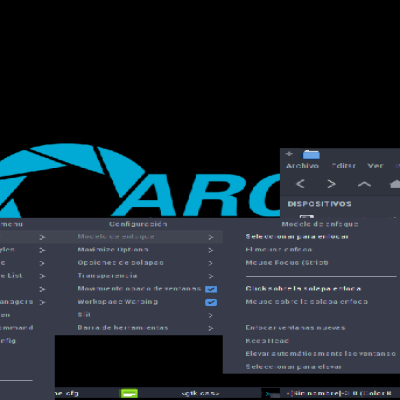
Task: Click the terminal icon in the bottom taskbar
Action: tap(270, 394)
